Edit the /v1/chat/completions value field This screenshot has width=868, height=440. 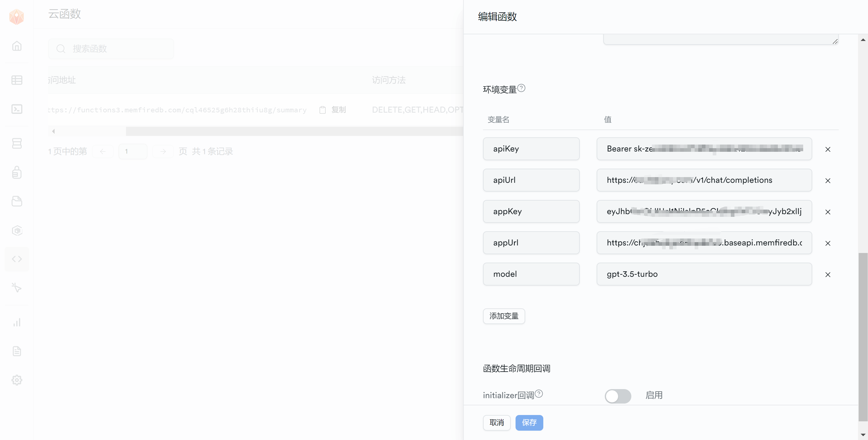click(704, 180)
